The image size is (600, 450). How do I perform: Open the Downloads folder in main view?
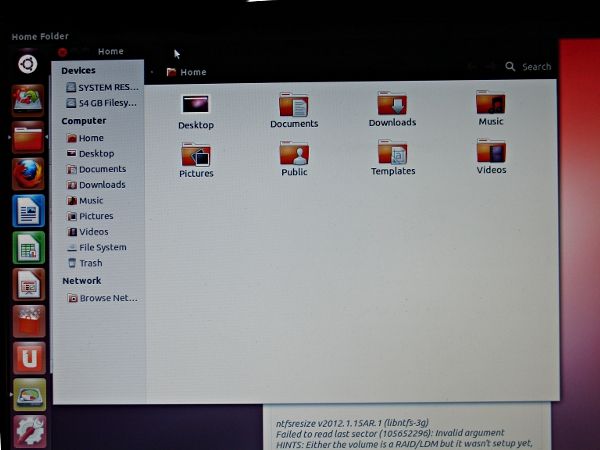(392, 109)
